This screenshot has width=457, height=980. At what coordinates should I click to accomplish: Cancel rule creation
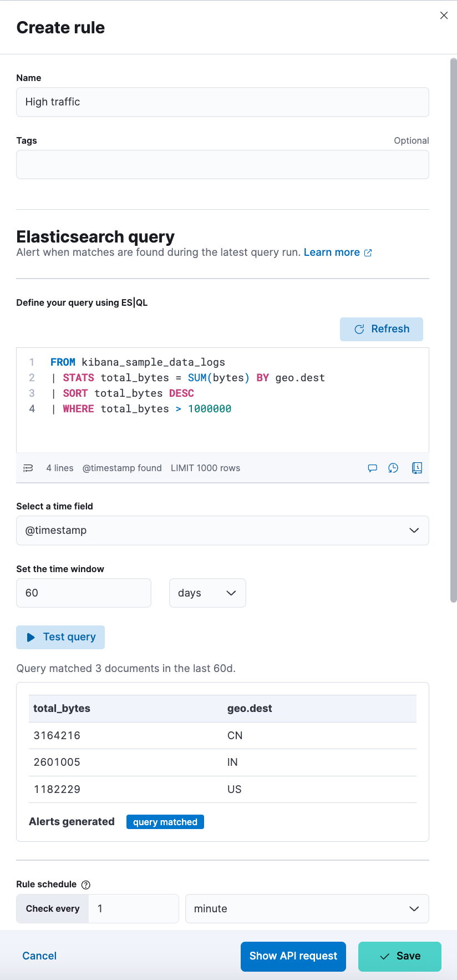pos(39,956)
